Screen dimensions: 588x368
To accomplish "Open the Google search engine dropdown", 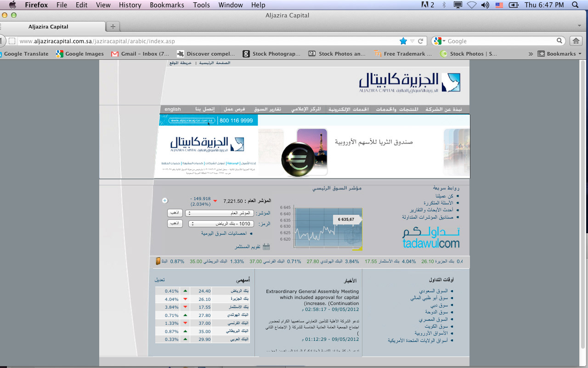I will [x=440, y=41].
